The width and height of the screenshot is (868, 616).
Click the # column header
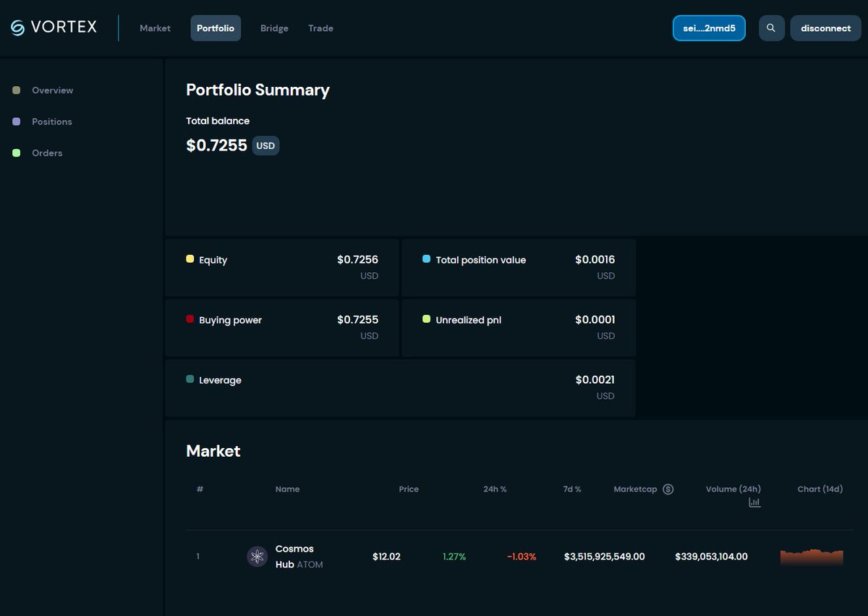point(200,489)
